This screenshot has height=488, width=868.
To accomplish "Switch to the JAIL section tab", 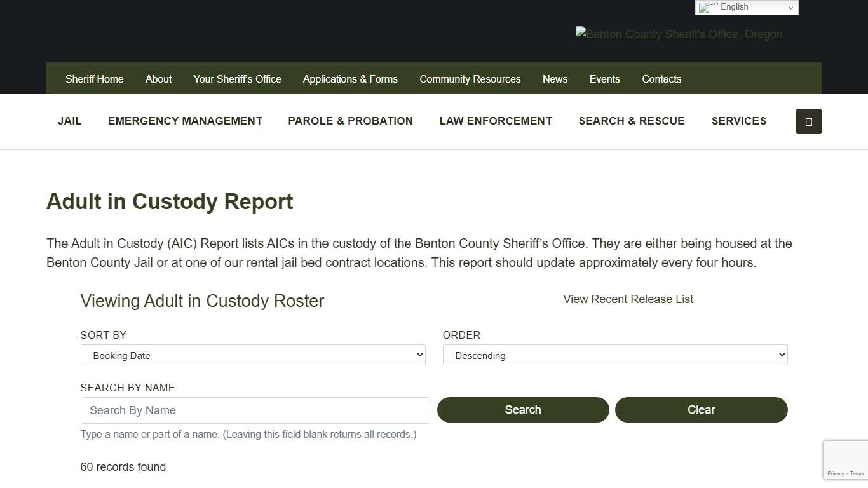I will pyautogui.click(x=69, y=121).
